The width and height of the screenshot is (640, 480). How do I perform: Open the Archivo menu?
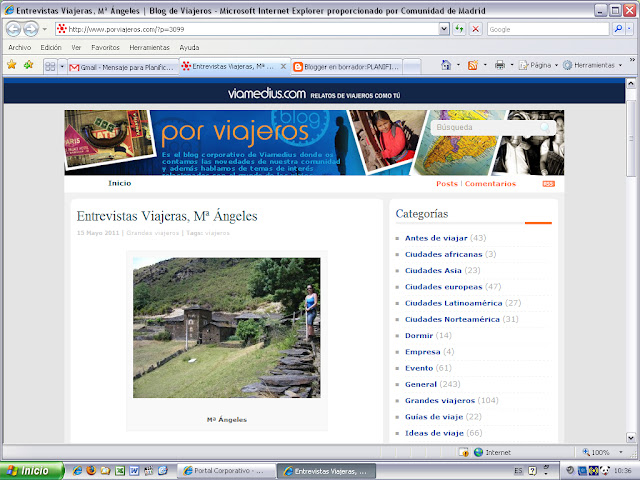20,47
